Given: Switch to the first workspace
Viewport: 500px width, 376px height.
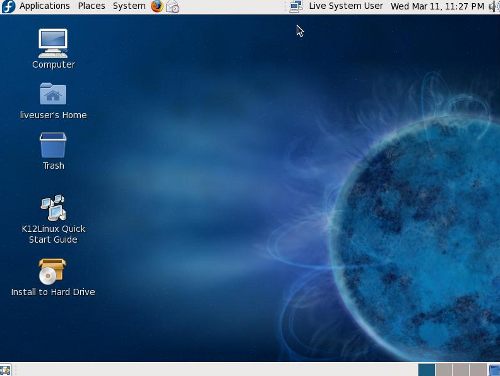Looking at the screenshot, I should pos(427,370).
